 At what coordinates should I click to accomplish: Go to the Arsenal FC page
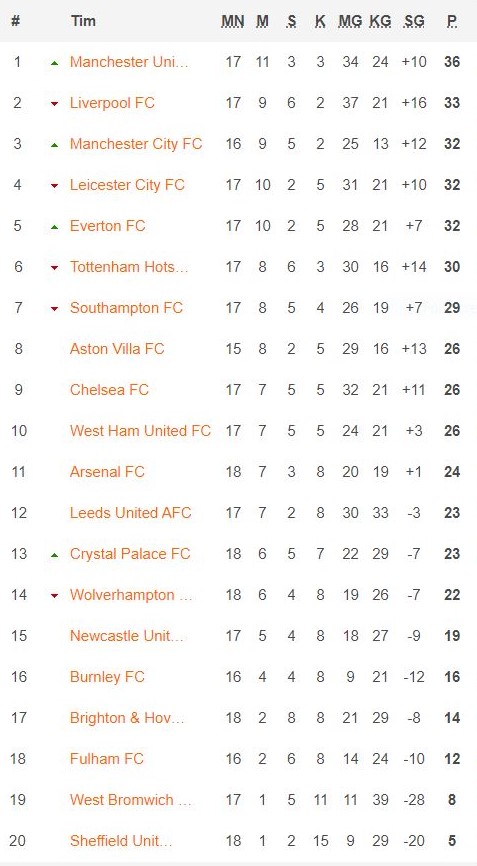pos(107,471)
